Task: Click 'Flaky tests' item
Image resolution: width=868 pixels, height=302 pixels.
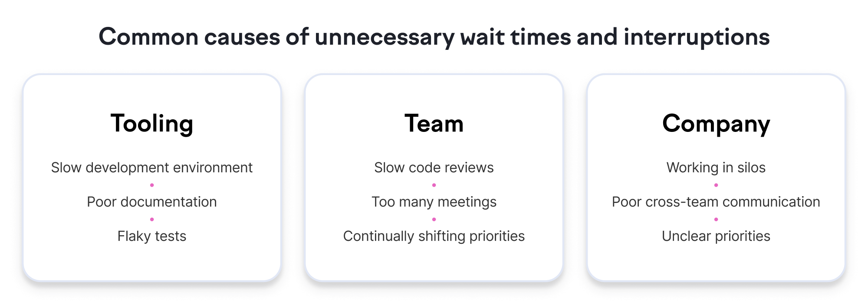Action: coord(152,236)
